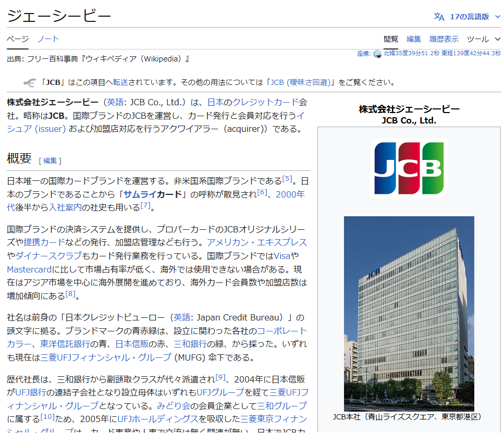Click the 英語 link beside JCB Co., Ltd.
Screen dimensions: 504x433
115,102
